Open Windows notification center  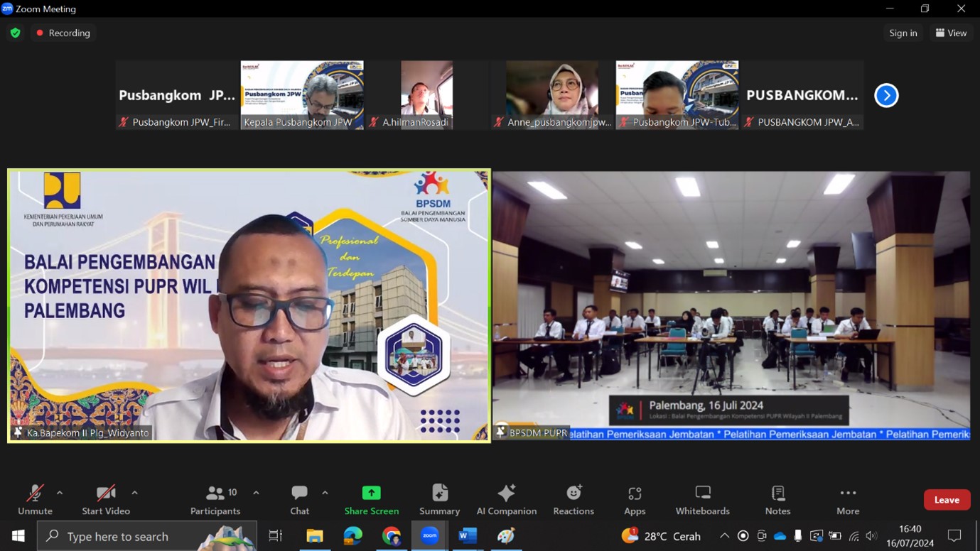[x=954, y=536]
